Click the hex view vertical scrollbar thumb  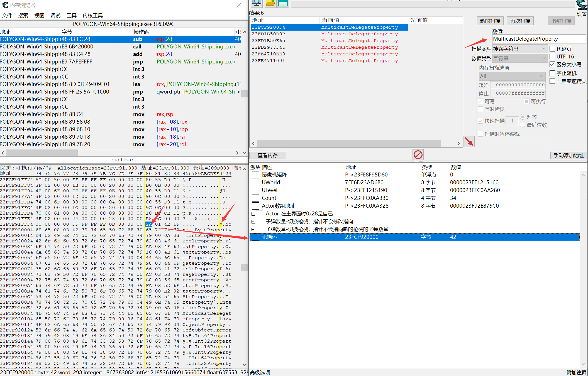[x=244, y=268]
